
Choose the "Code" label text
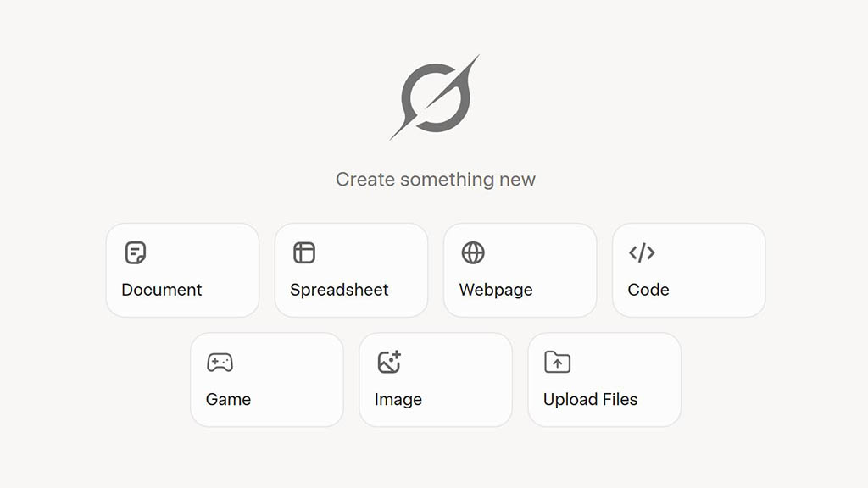click(x=648, y=290)
